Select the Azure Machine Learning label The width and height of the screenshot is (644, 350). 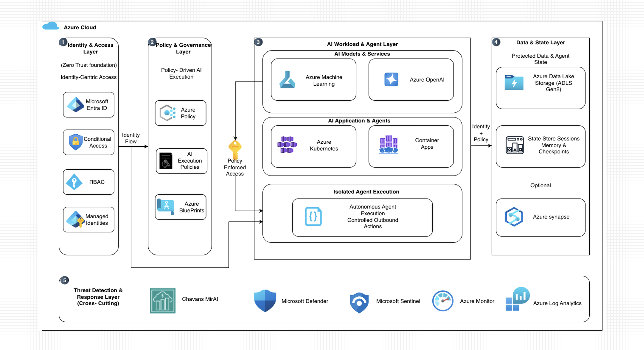point(324,80)
